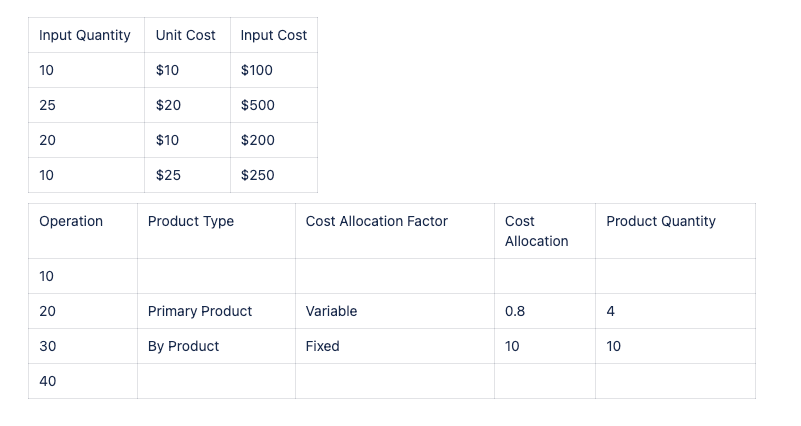Click the "Primary Product" cell
801x426 pixels.
[200, 311]
